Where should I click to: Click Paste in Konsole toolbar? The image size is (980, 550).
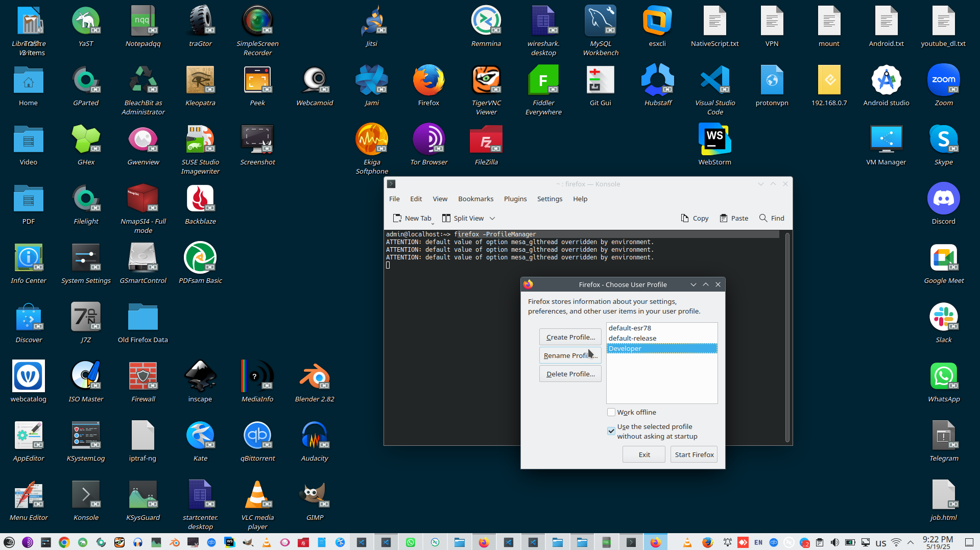734,219
